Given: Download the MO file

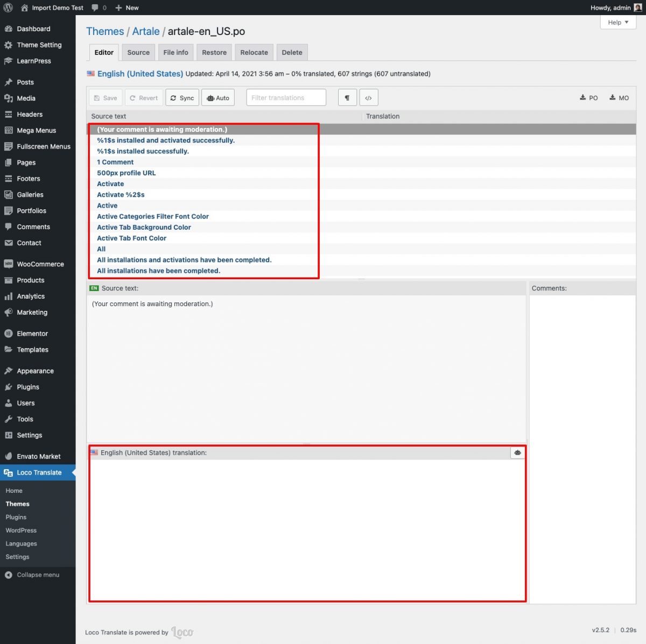Looking at the screenshot, I should click(x=619, y=97).
